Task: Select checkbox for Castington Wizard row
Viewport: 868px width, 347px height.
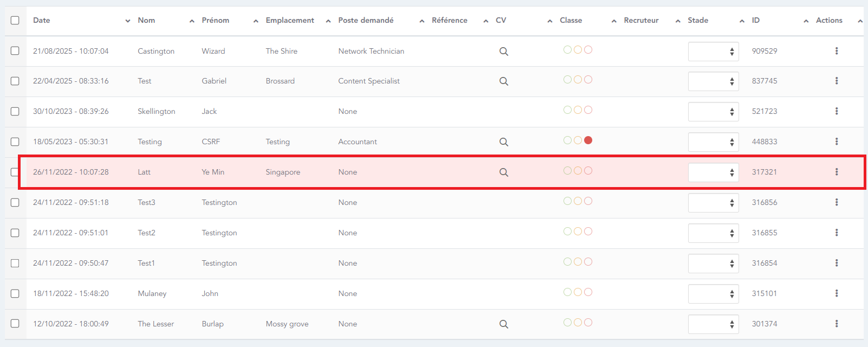Action: click(15, 50)
